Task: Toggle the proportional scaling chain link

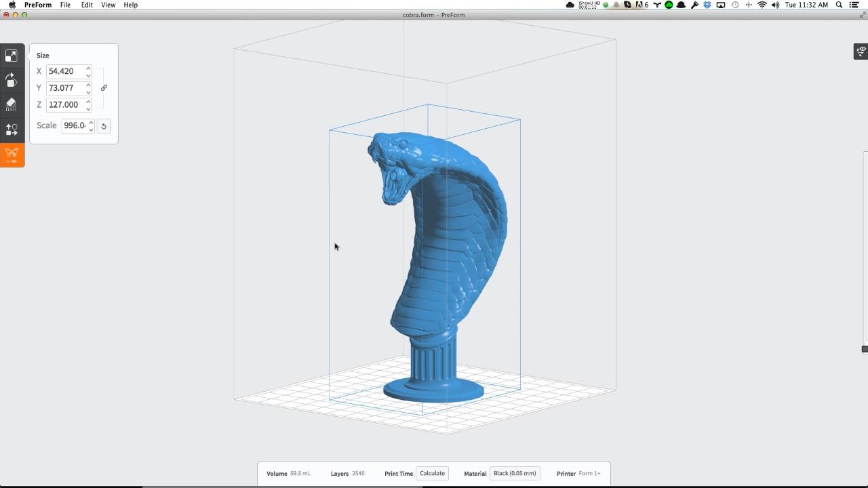Action: tap(104, 88)
